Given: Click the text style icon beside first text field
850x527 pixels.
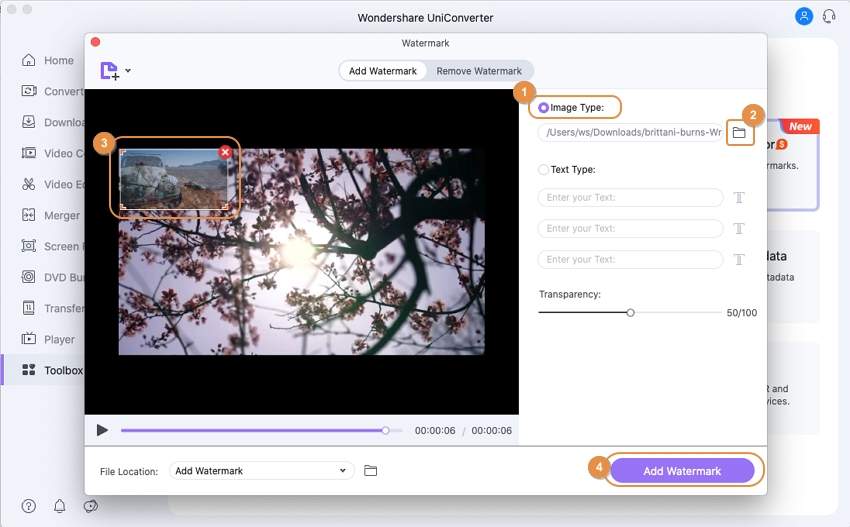Looking at the screenshot, I should pos(739,198).
